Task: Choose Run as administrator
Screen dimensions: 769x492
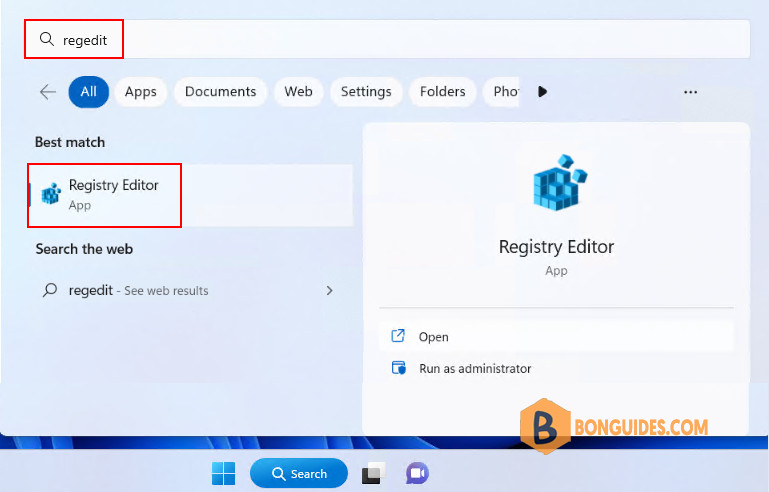Action: tap(556, 368)
